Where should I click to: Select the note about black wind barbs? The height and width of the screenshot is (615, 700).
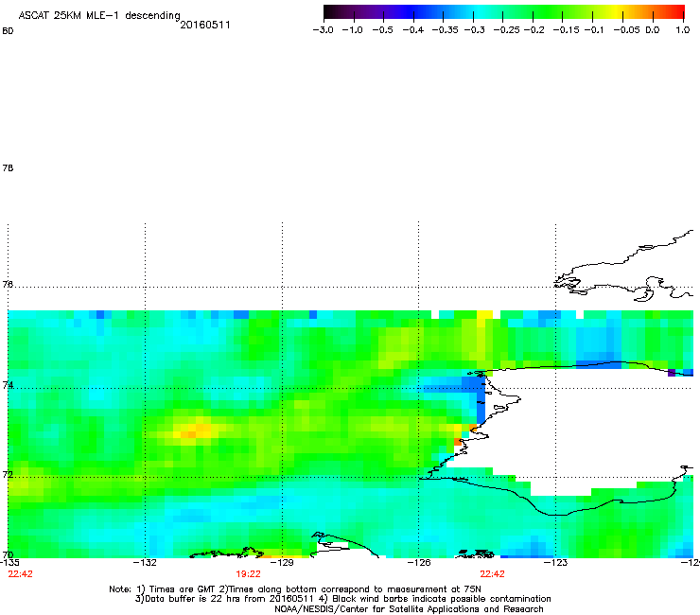(436, 599)
